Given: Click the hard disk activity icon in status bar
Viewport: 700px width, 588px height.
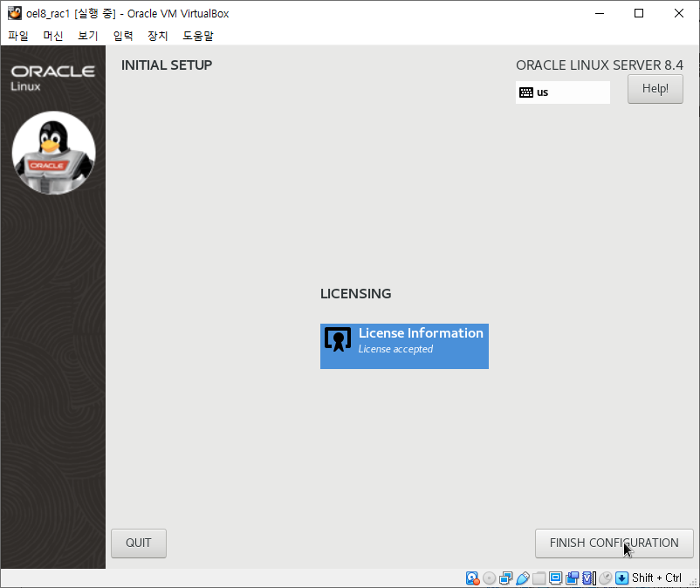Looking at the screenshot, I should [x=472, y=578].
